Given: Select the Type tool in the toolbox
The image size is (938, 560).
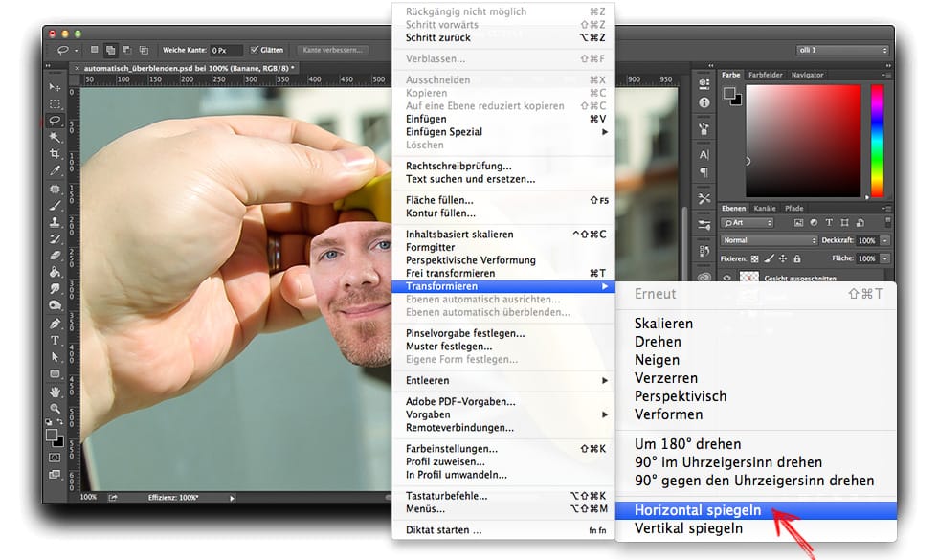Looking at the screenshot, I should coord(55,341).
